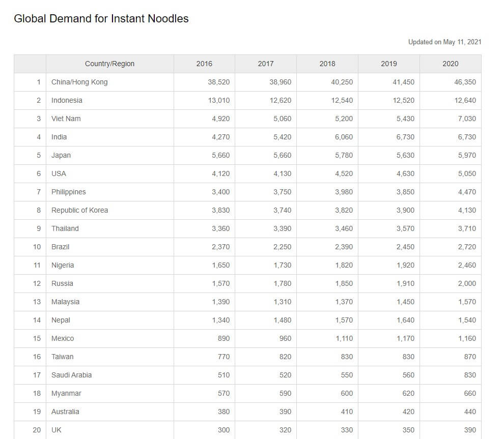Click the UK country cell

coord(109,430)
